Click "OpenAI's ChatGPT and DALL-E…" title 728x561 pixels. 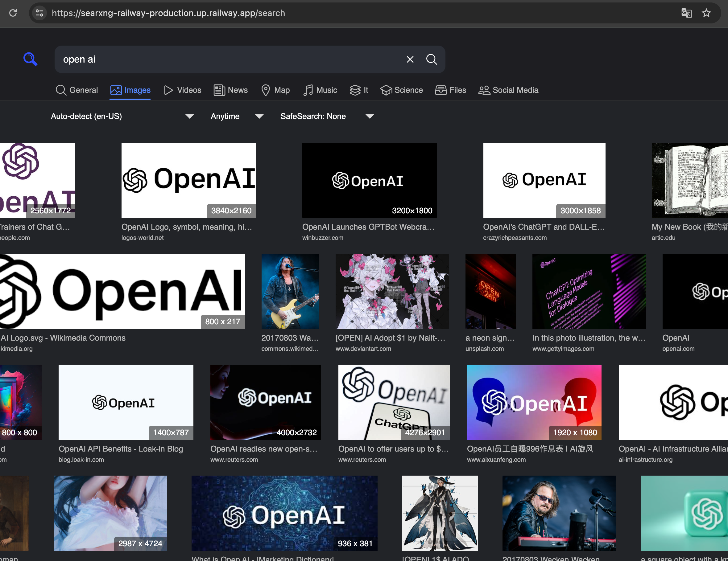tap(544, 227)
